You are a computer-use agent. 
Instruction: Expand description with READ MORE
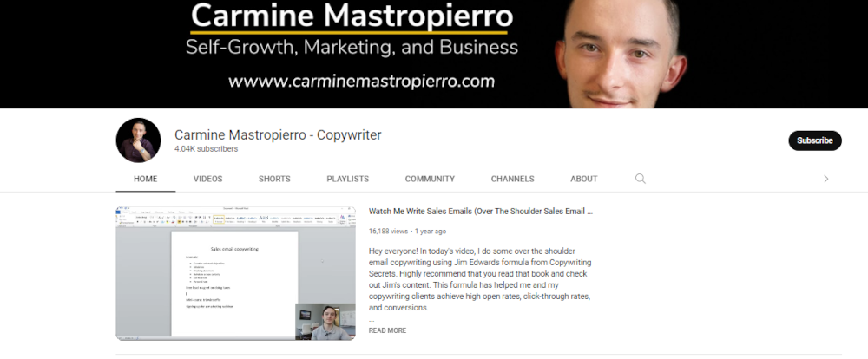pos(387,330)
